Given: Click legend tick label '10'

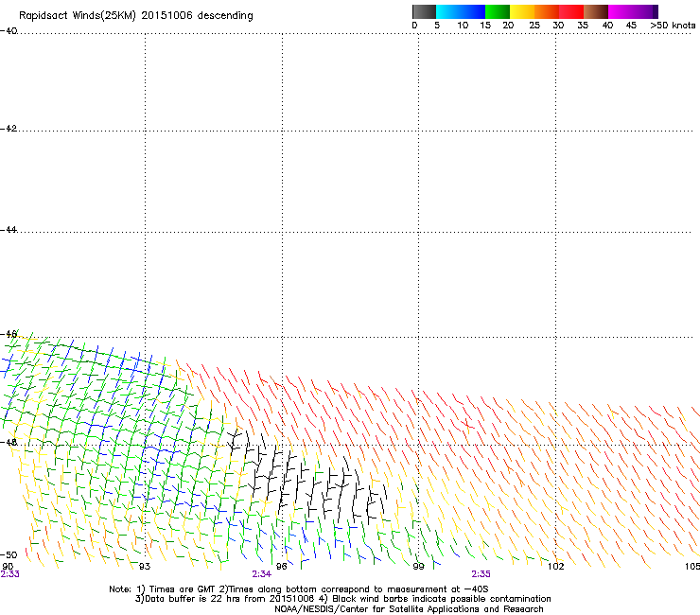Looking at the screenshot, I should (x=463, y=26).
